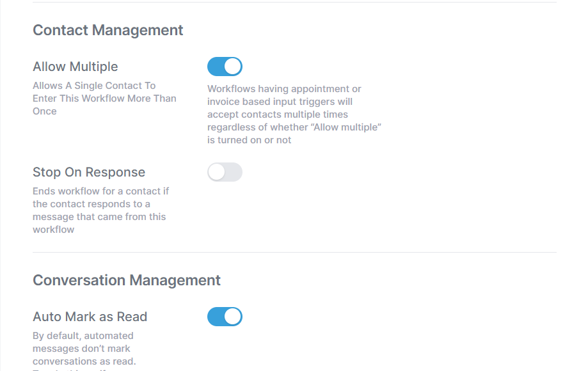Click "Enter This Workflow More Than" text line
The image size is (588, 371).
tap(104, 99)
